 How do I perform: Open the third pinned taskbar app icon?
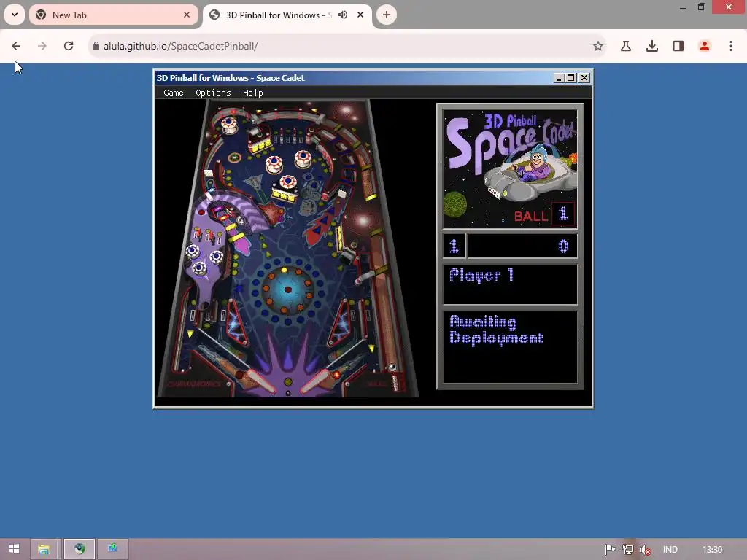pos(113,549)
